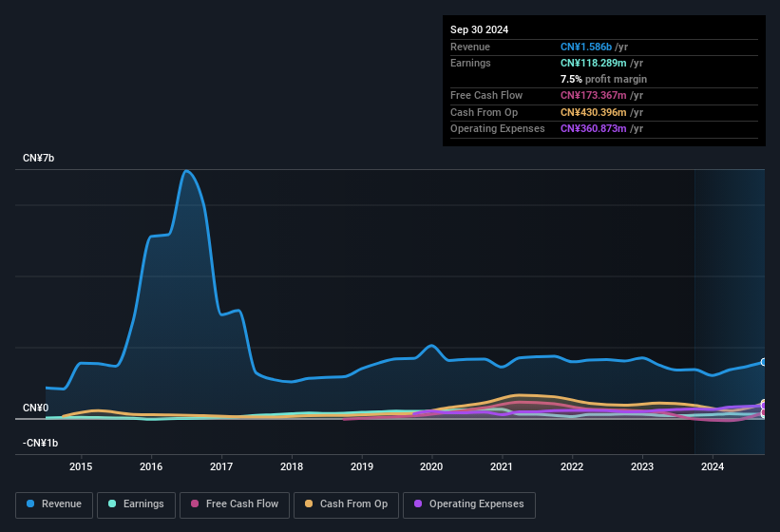The height and width of the screenshot is (532, 780).
Task: Click the 2019 x-axis year label
Action: pyautogui.click(x=362, y=466)
